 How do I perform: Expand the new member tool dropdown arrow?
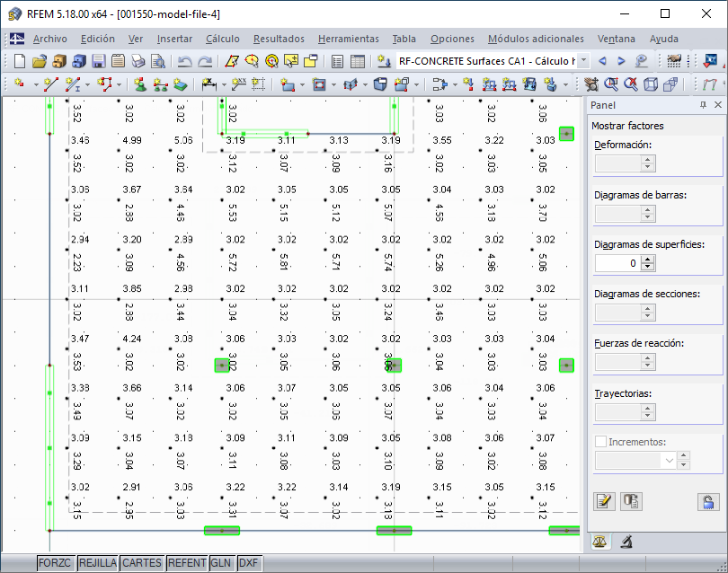click(x=87, y=84)
